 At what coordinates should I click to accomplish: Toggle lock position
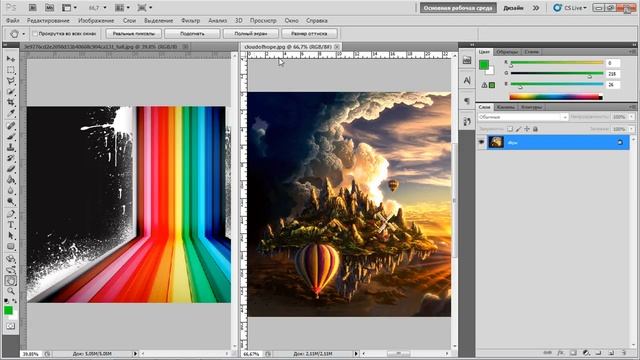pos(527,129)
